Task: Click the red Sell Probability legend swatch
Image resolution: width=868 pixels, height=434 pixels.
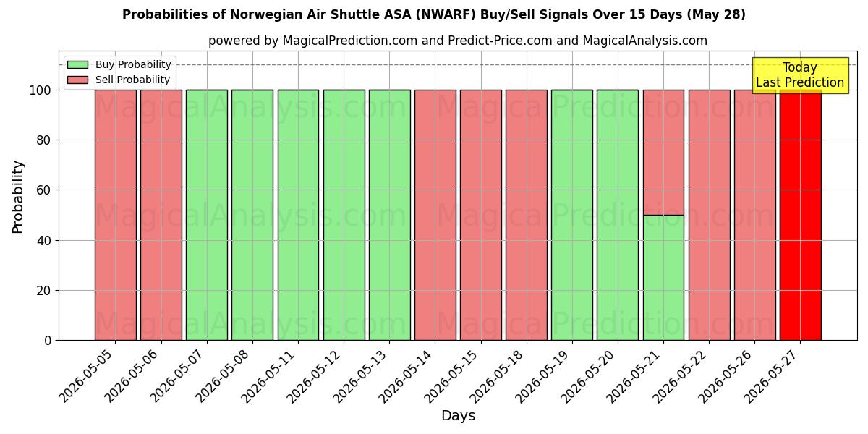Action: click(77, 80)
